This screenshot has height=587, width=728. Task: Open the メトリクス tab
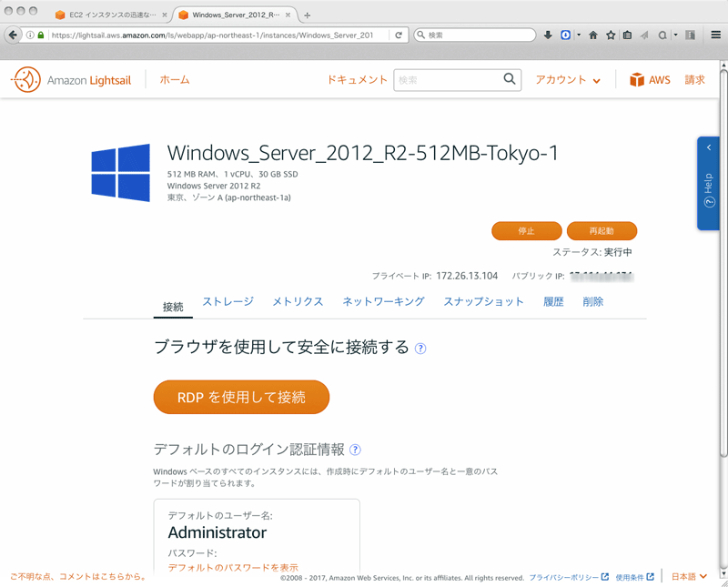click(x=298, y=302)
